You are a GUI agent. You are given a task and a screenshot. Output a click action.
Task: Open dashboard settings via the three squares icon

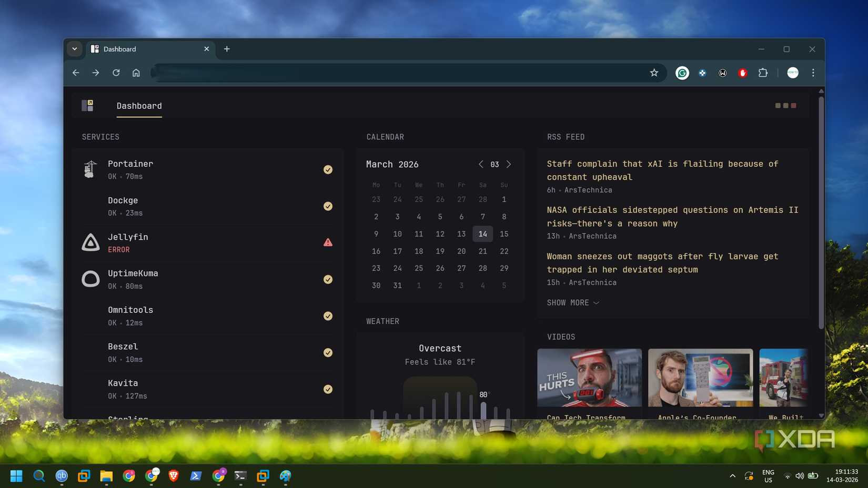[x=785, y=105]
